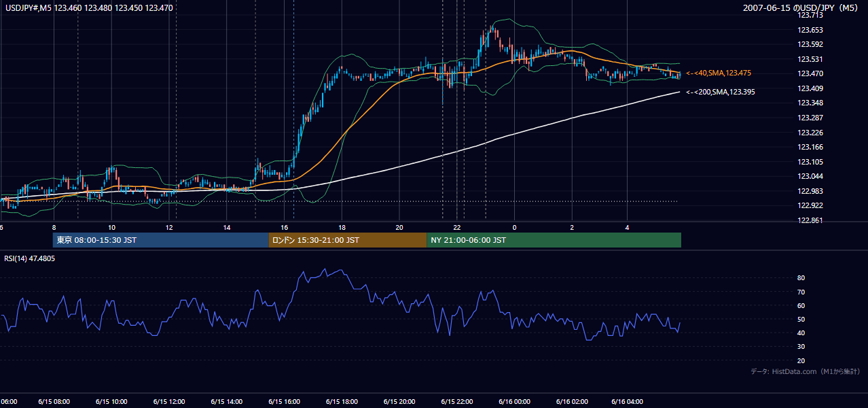Click the 123.044 price axis label
The width and height of the screenshot is (868, 408).
pos(811,176)
